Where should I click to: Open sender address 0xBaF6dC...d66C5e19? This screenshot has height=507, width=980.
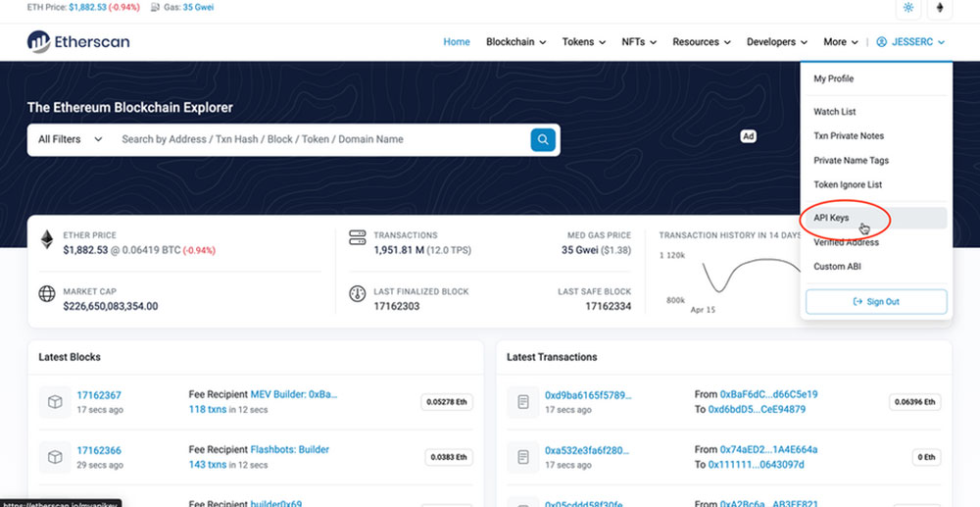tap(768, 394)
